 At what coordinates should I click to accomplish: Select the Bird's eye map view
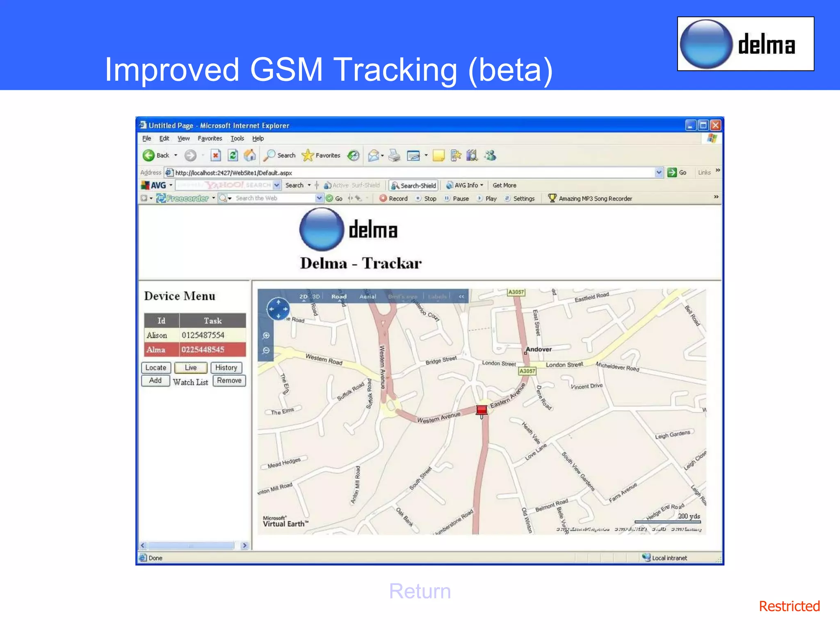pyautogui.click(x=402, y=296)
